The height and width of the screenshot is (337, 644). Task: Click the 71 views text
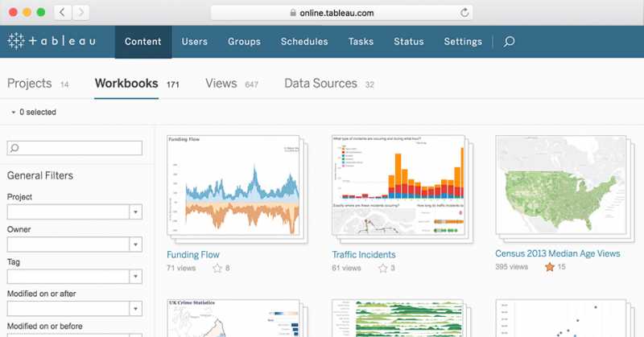pos(181,268)
